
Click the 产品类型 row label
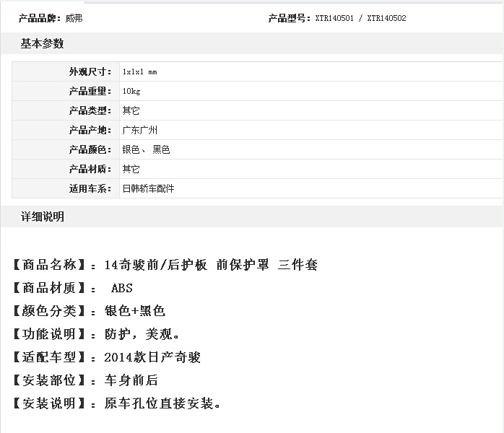(90, 111)
